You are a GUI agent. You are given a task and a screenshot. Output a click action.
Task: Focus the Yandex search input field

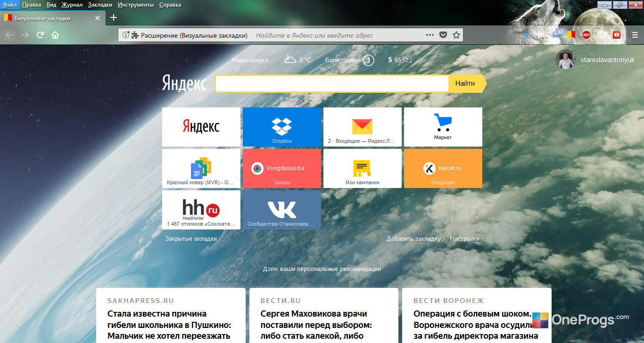pos(332,83)
